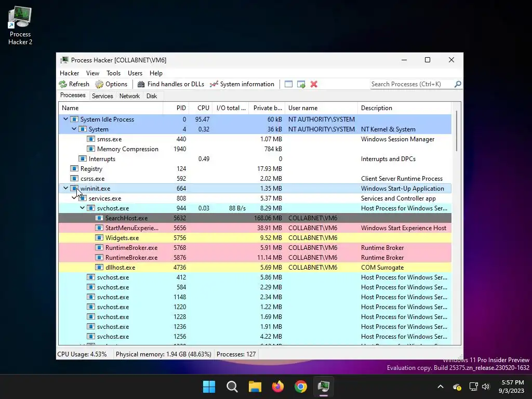This screenshot has height=399, width=532.
Task: Open the Windows Start button
Action: (209, 387)
